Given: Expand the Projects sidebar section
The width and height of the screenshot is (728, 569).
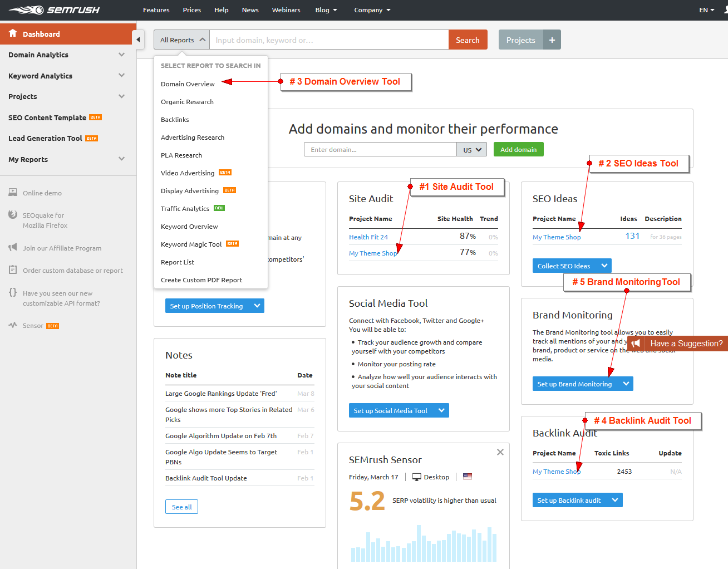Looking at the screenshot, I should [121, 96].
